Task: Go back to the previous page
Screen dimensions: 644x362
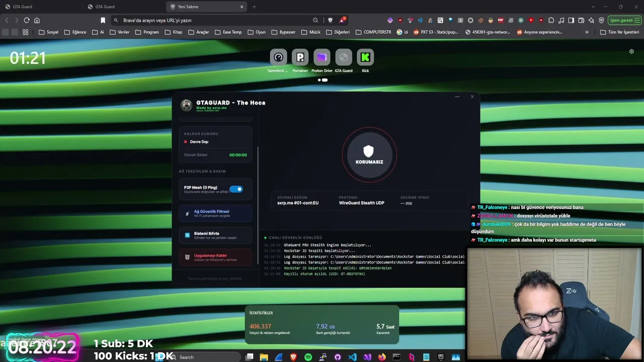Action: (x=7, y=20)
